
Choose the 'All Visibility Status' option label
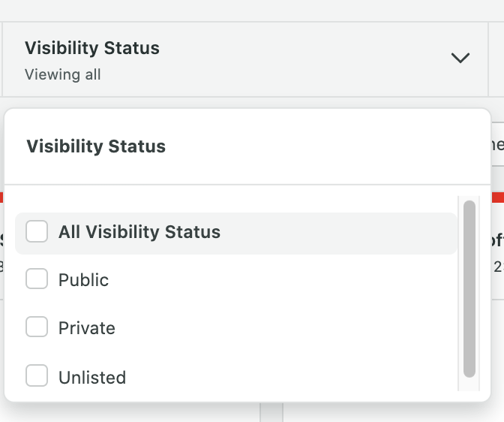[139, 232]
